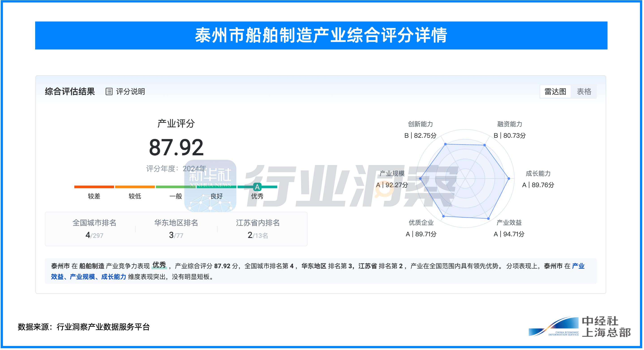Screen dimensions: 644x350
Task: Click the 江苏省内排名 2/13 value
Action: pyautogui.click(x=258, y=235)
